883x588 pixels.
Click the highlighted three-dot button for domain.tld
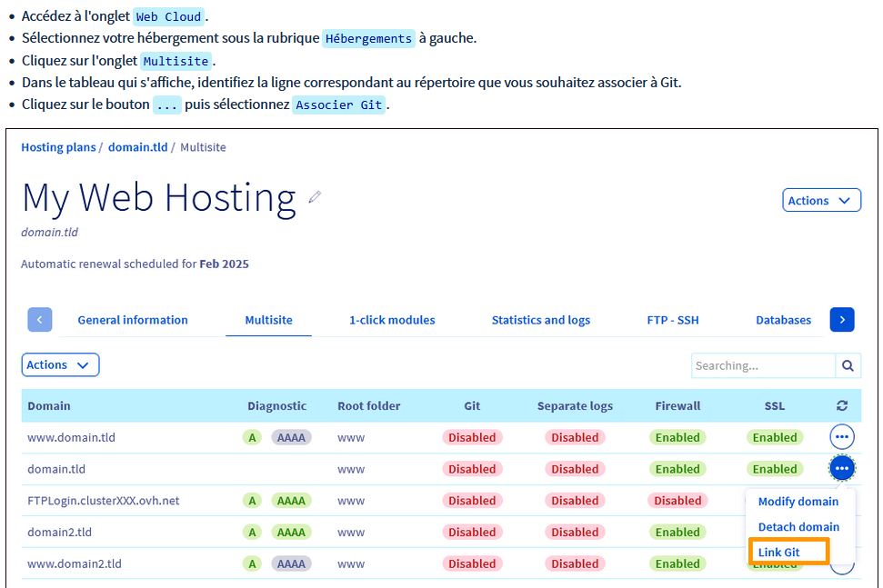coord(842,469)
